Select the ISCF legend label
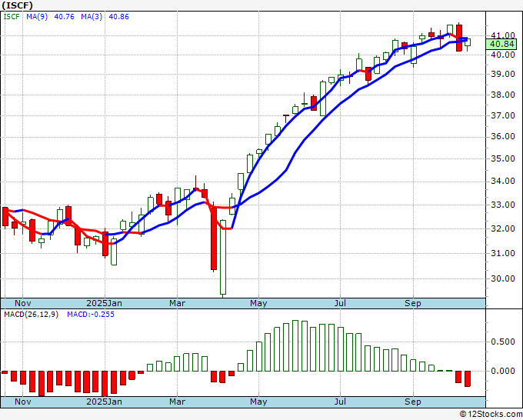The width and height of the screenshot is (523, 420). tap(12, 17)
